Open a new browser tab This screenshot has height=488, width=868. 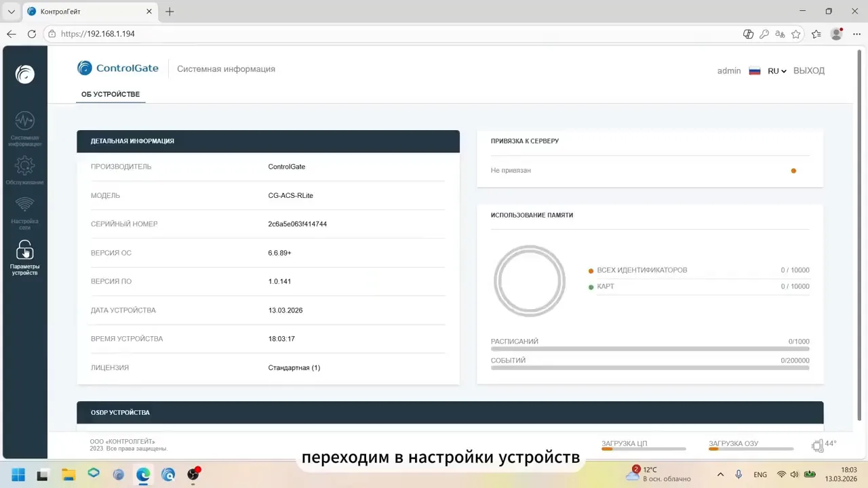[x=170, y=12]
